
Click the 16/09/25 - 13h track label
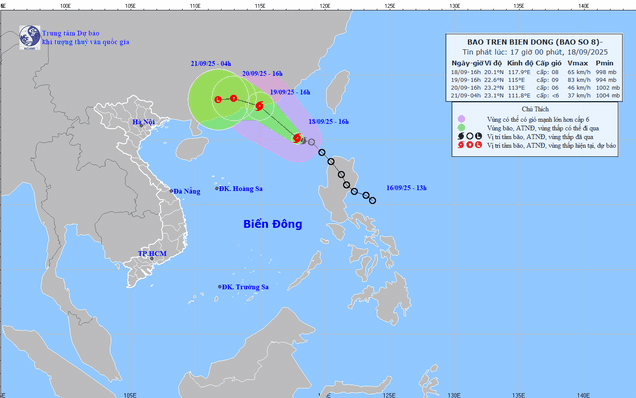click(x=406, y=188)
